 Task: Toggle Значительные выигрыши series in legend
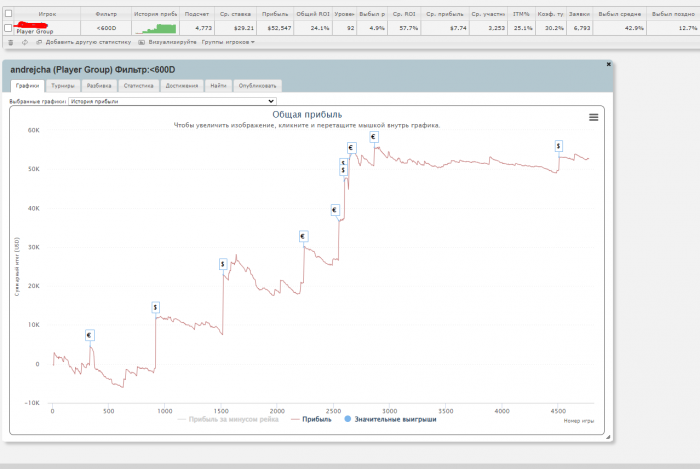click(x=390, y=419)
